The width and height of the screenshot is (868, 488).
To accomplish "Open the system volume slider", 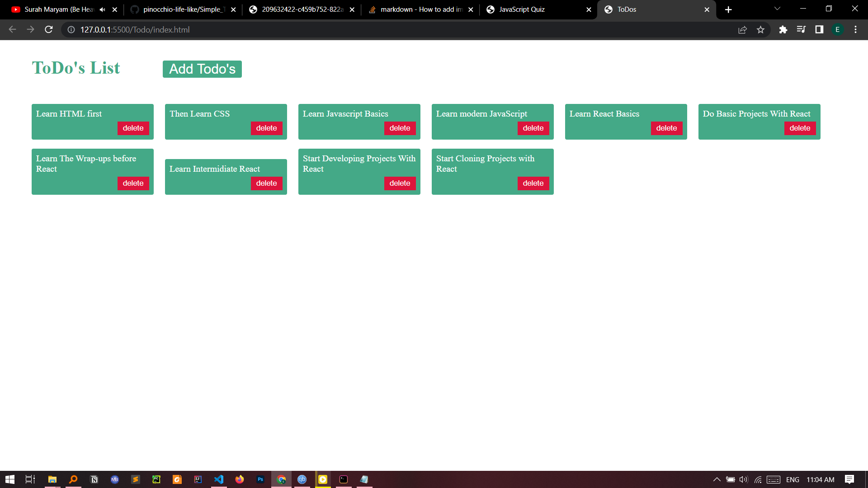I will 743,480.
